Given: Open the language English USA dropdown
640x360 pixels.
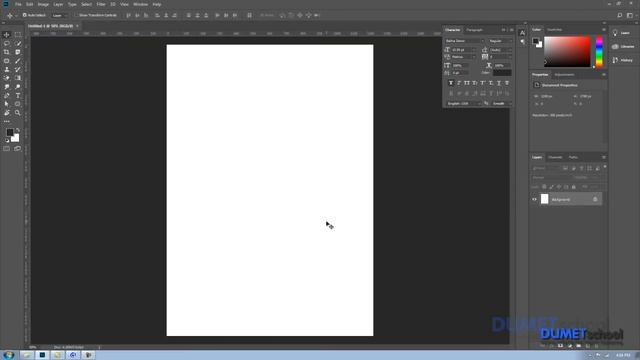Looking at the screenshot, I should (463, 104).
